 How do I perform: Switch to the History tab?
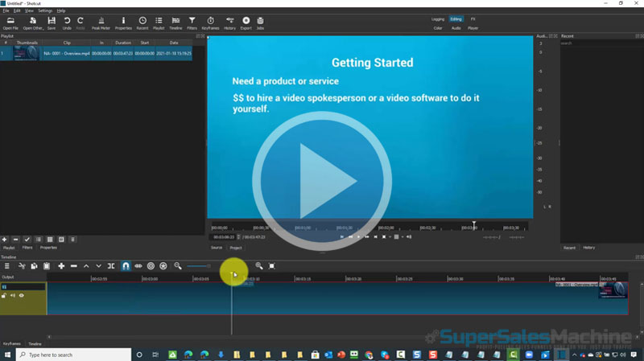pyautogui.click(x=589, y=248)
